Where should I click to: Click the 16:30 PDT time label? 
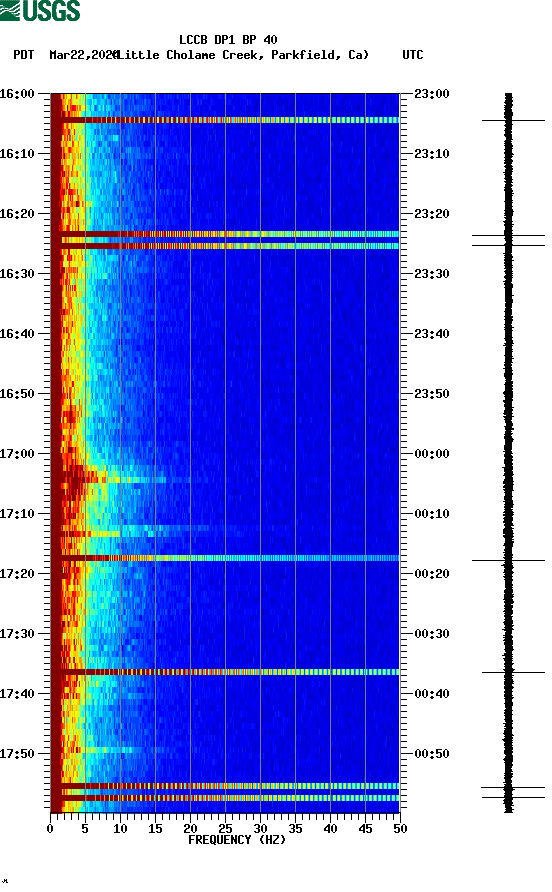(17, 274)
